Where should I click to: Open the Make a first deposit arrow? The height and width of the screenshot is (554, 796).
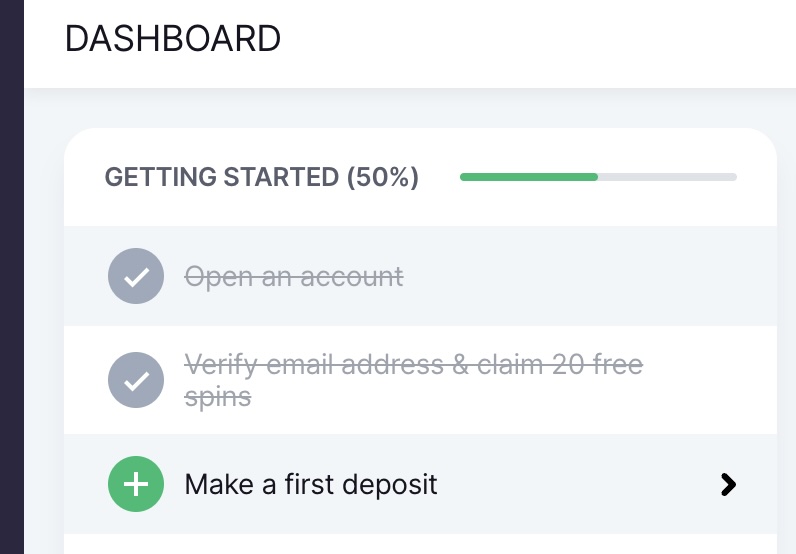coord(728,485)
